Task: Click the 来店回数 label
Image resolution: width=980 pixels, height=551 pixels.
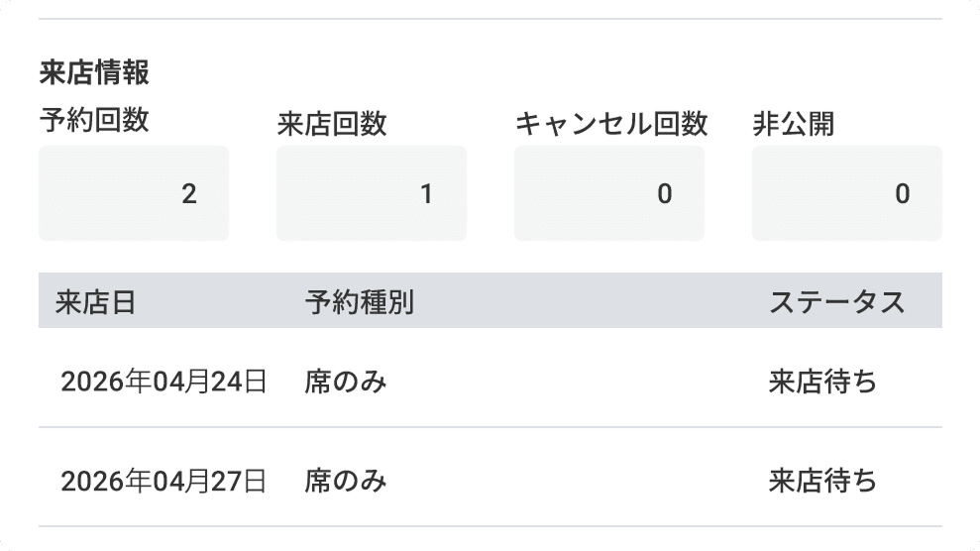Action: point(331,124)
